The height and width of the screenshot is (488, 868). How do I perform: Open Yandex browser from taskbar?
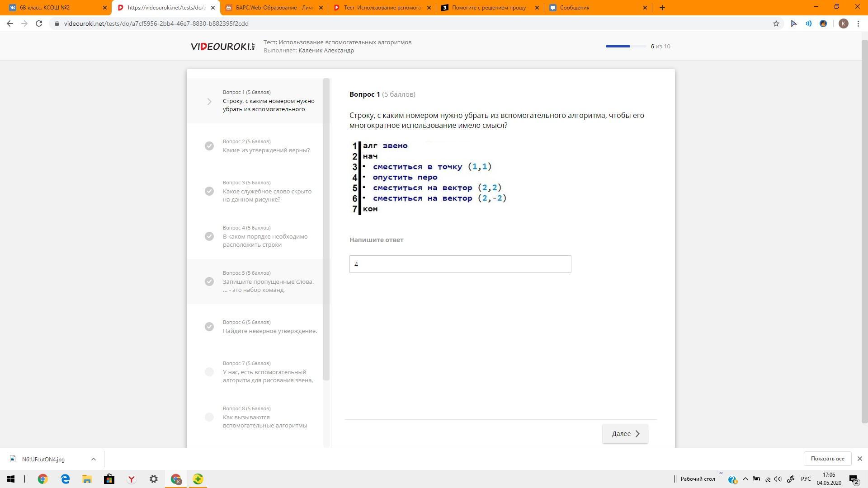pyautogui.click(x=131, y=479)
